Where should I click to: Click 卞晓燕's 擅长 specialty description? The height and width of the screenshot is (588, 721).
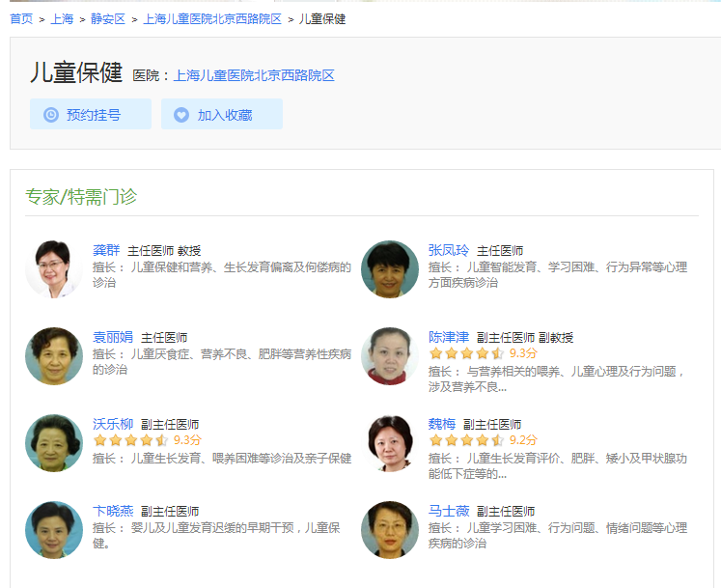tap(216, 536)
